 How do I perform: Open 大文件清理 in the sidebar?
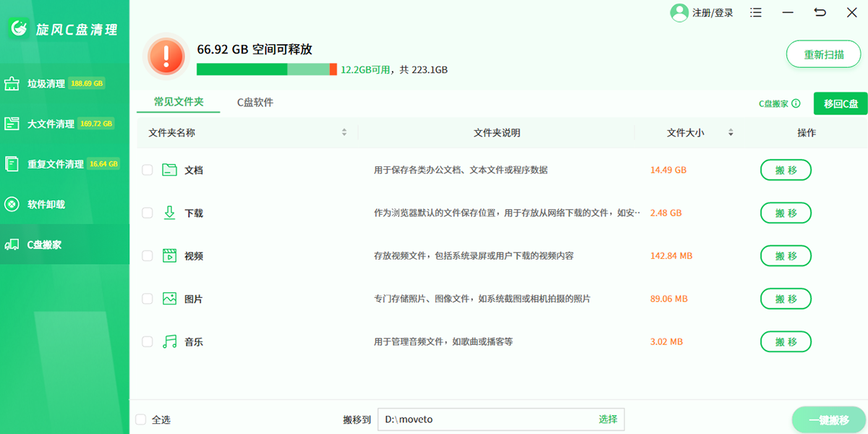[64, 124]
